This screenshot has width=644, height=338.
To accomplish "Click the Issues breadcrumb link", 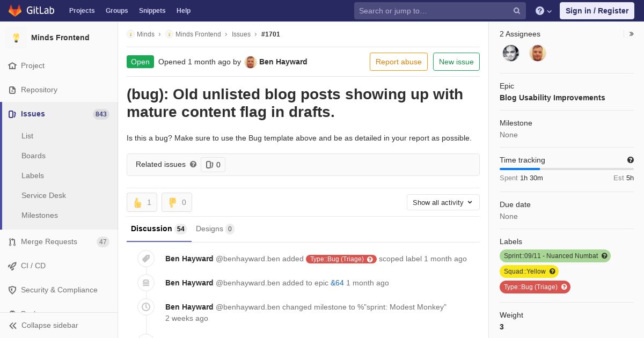I will coord(241,34).
